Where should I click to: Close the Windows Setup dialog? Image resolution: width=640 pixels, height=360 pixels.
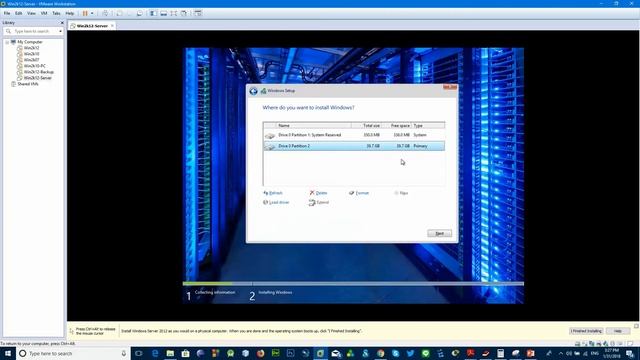pos(450,87)
